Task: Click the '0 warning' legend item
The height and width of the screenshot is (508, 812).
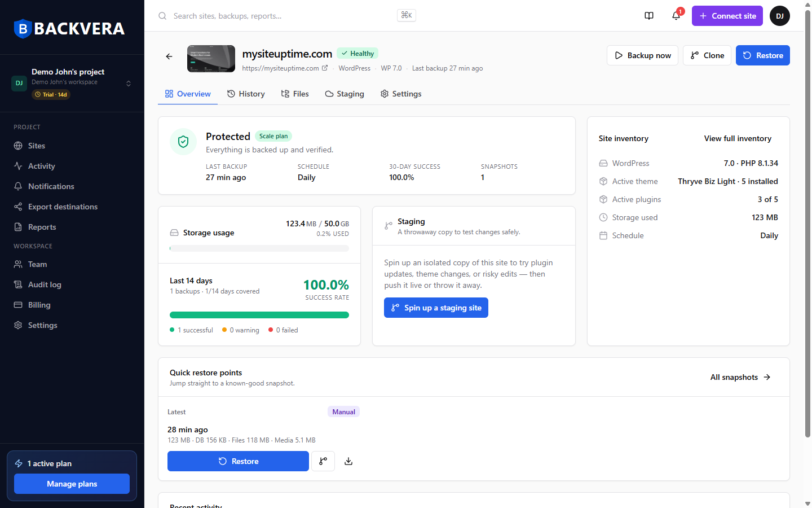Action: pos(241,330)
